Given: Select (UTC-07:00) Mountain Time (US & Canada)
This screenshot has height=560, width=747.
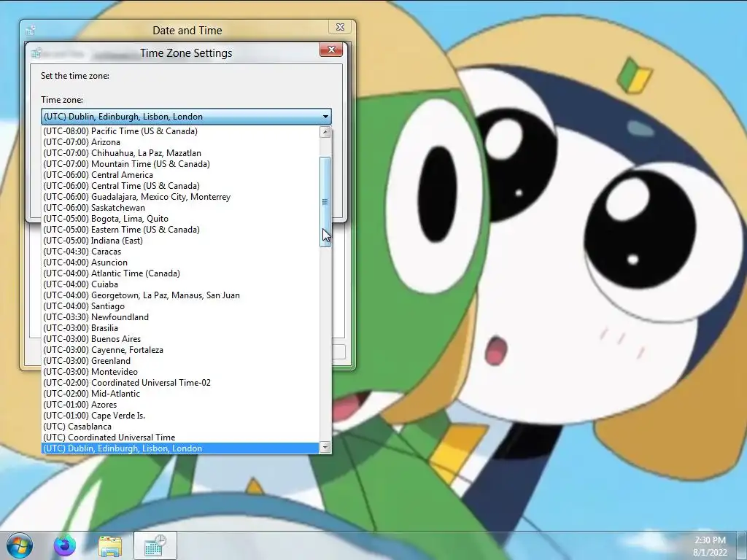Looking at the screenshot, I should pyautogui.click(x=180, y=164).
